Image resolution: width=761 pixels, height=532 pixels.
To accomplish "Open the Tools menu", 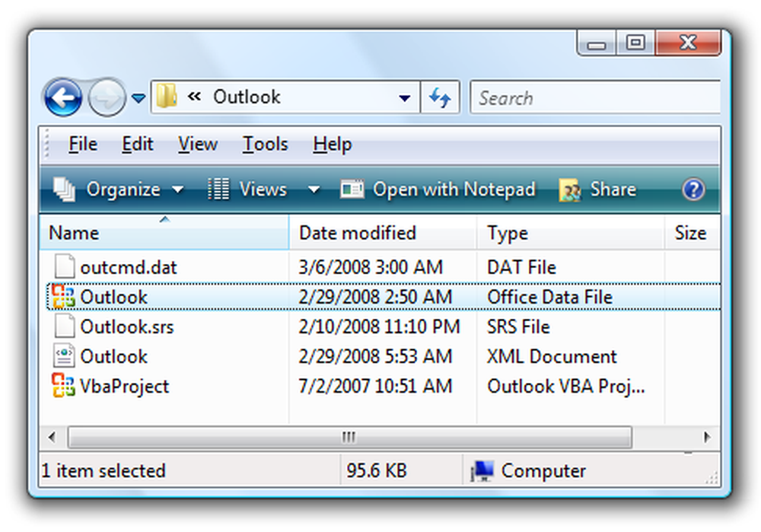I will point(265,144).
